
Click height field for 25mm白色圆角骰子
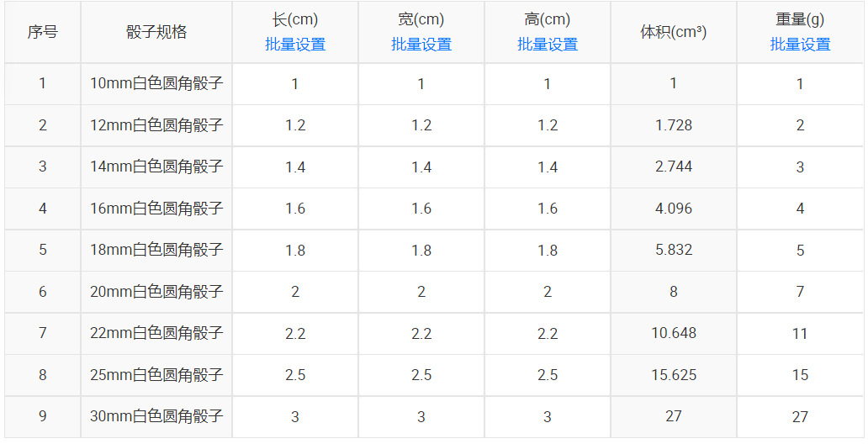coord(548,375)
